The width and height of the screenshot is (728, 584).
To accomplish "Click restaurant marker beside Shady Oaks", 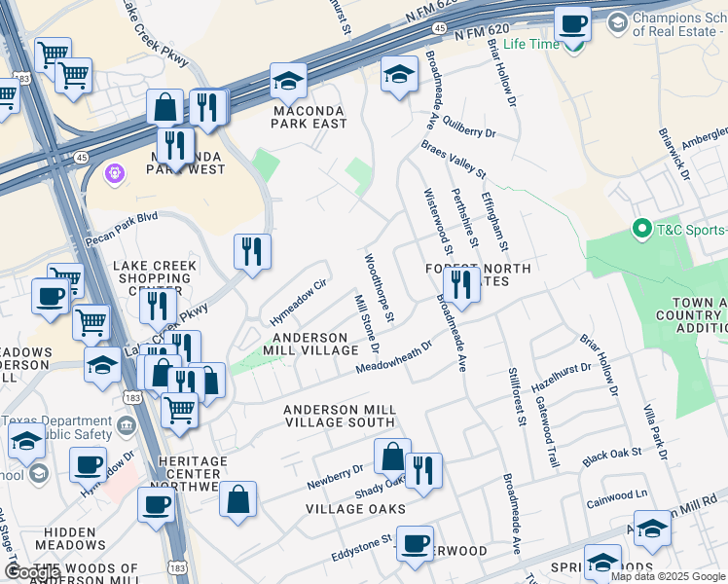I will coord(424,474).
